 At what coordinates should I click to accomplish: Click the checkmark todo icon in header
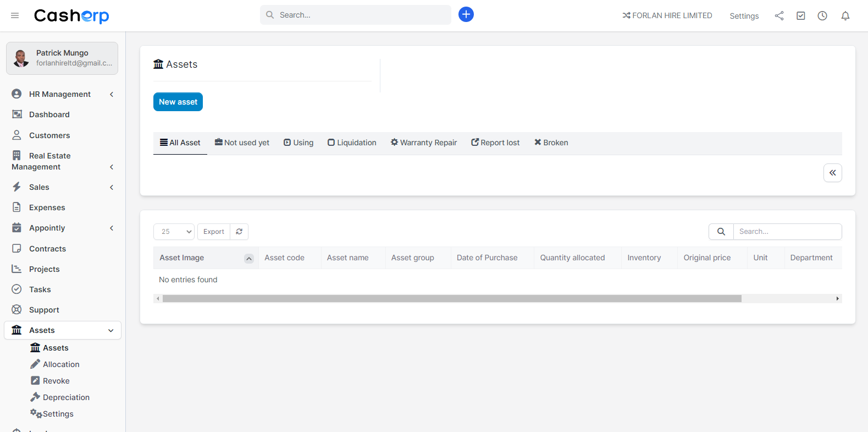[x=800, y=16]
